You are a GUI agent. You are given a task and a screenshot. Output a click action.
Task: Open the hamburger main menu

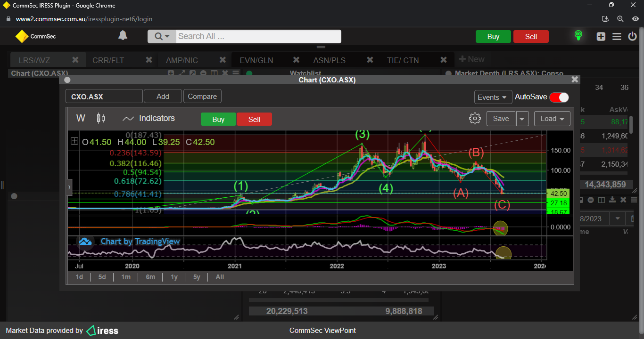[x=617, y=36]
